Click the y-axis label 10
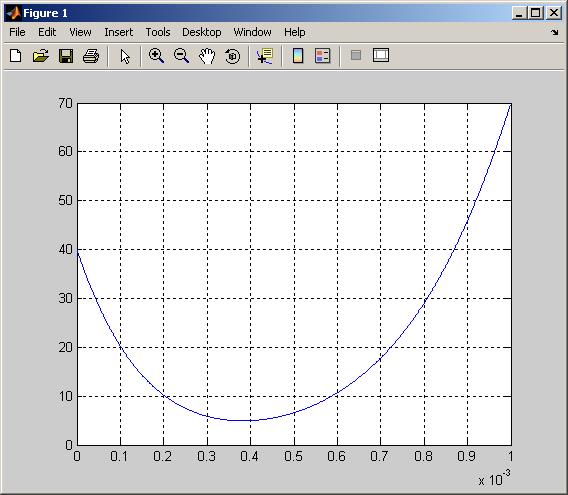The height and width of the screenshot is (495, 568). (66, 396)
